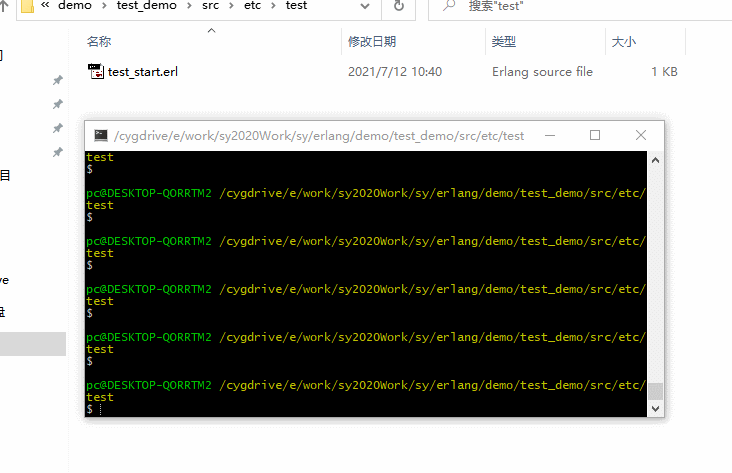Click the "etc" breadcrumb segment
The image size is (732, 473).
pos(252,6)
